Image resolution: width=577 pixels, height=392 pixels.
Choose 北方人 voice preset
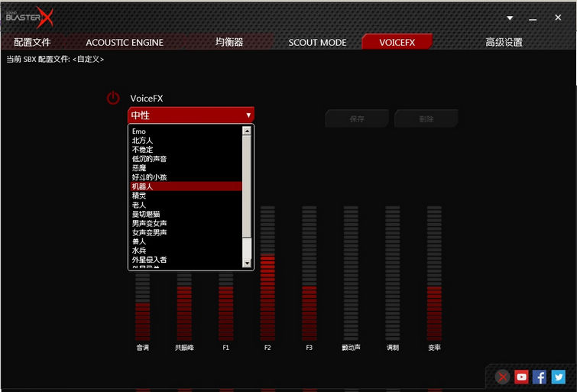(186, 141)
